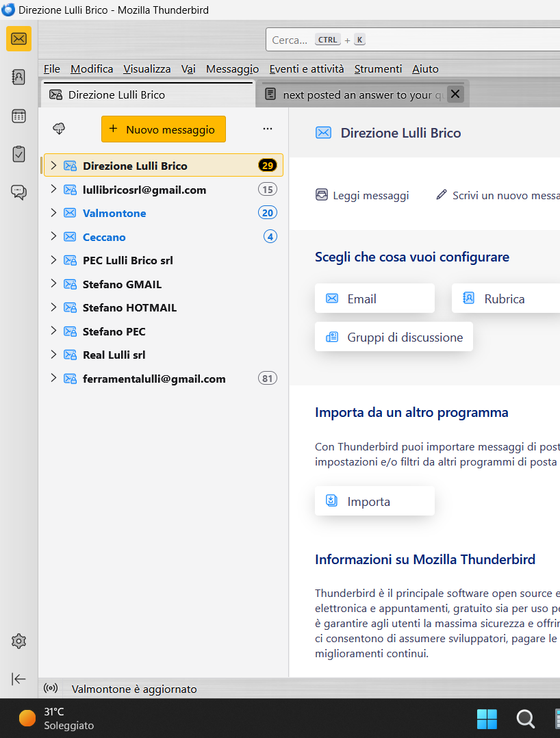Click the Nuovo messaggio button

[163, 129]
